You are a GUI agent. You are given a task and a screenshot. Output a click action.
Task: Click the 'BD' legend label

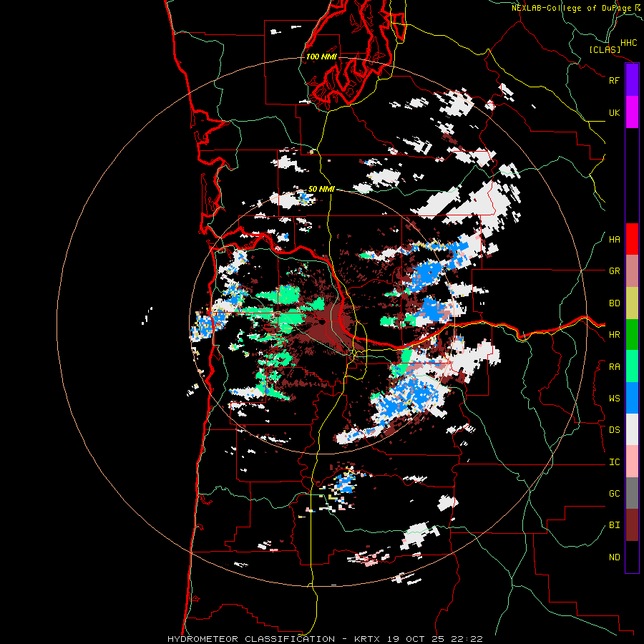tap(614, 303)
